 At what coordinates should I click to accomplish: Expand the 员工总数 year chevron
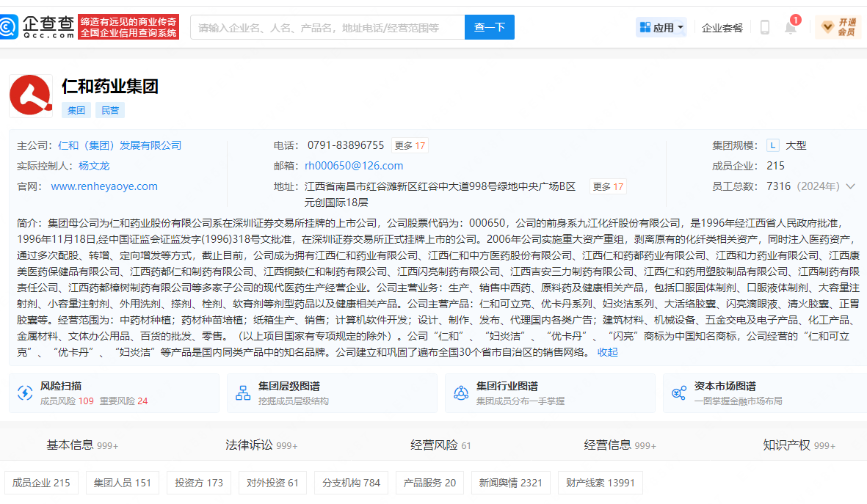tap(851, 186)
